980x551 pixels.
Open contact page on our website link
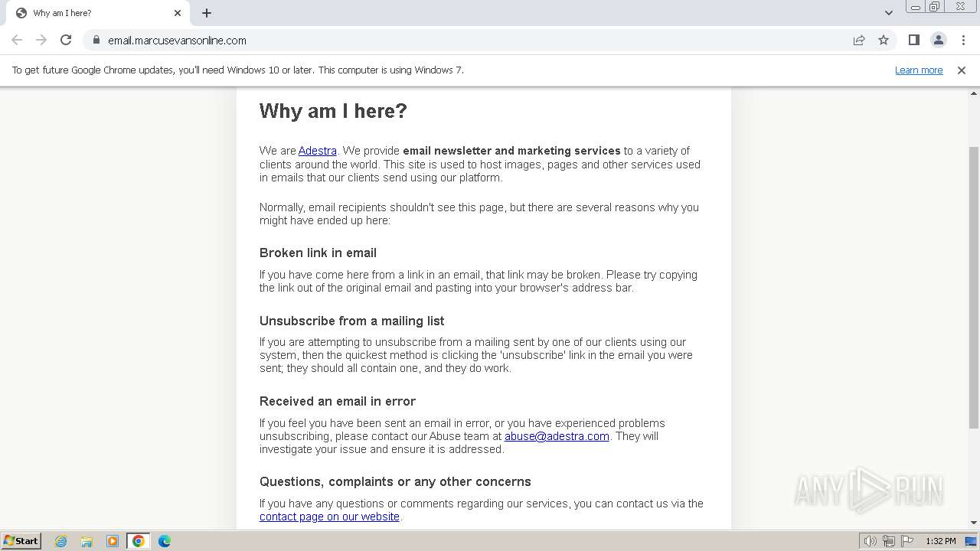(329, 517)
